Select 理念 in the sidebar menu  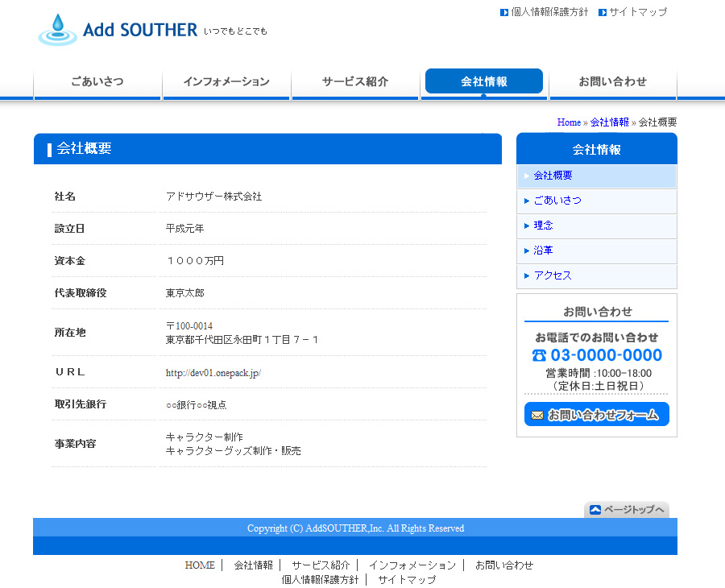[x=544, y=226]
